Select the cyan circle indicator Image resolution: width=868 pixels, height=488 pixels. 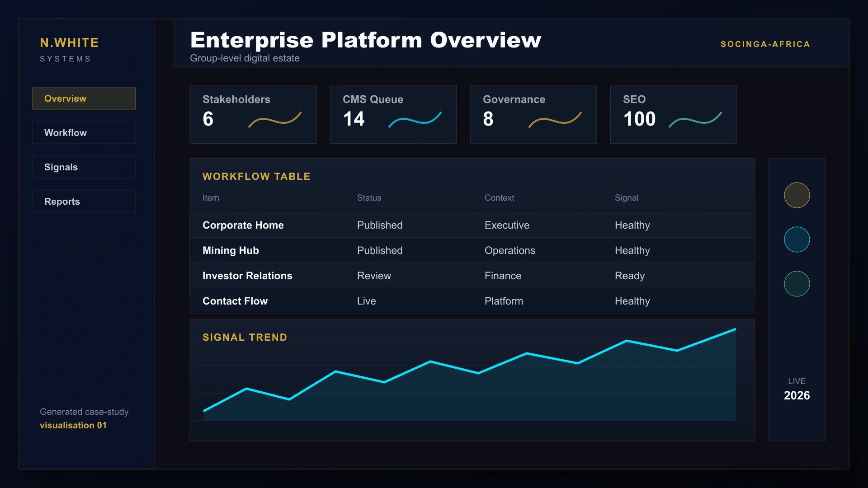click(797, 239)
